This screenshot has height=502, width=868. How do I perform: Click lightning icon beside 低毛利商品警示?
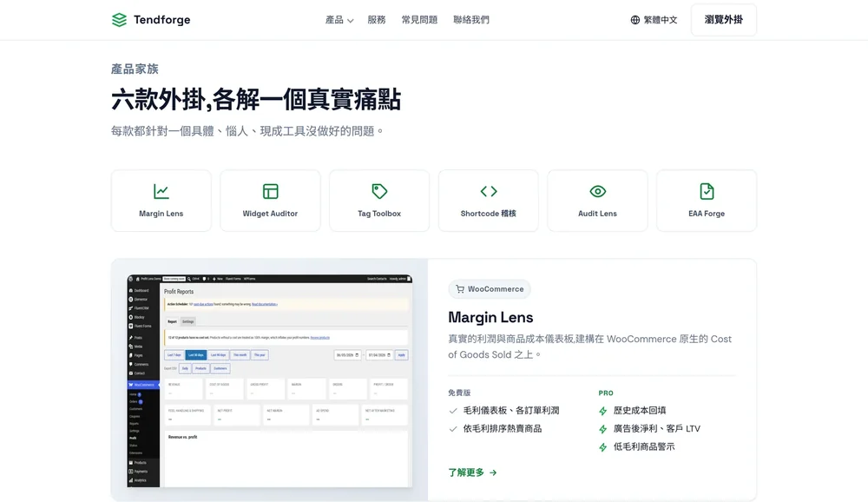(x=603, y=447)
